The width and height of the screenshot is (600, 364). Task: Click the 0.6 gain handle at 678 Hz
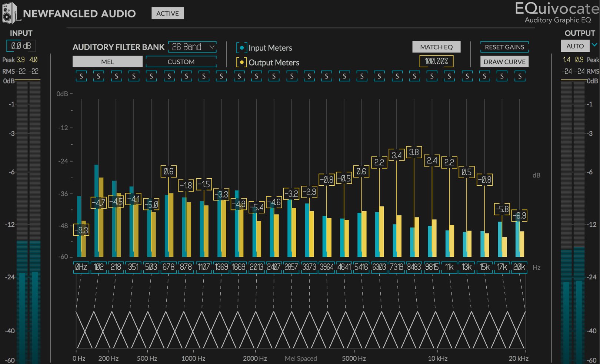pos(169,171)
